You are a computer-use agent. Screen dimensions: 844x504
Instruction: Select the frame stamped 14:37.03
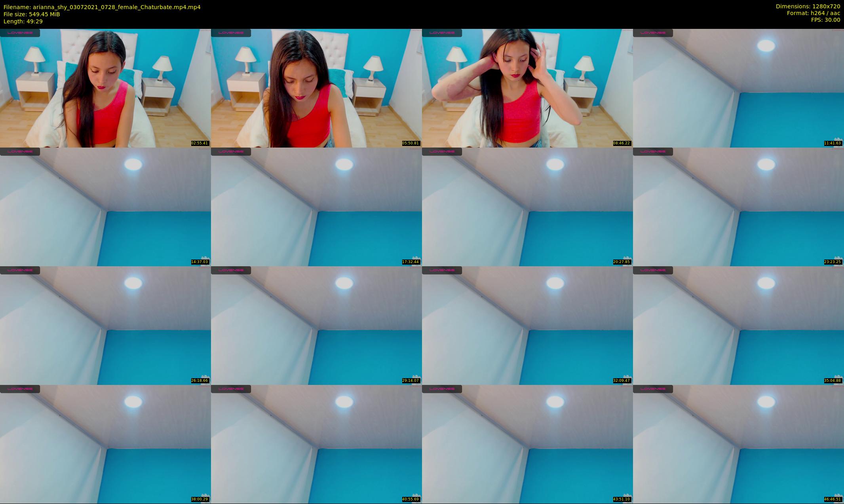(x=105, y=207)
